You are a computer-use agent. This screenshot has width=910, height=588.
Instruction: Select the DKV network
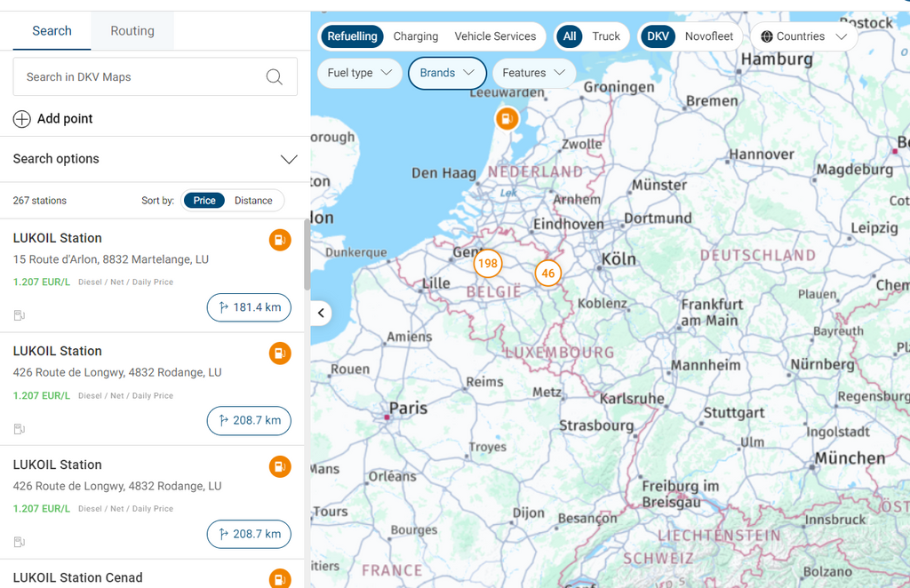658,36
